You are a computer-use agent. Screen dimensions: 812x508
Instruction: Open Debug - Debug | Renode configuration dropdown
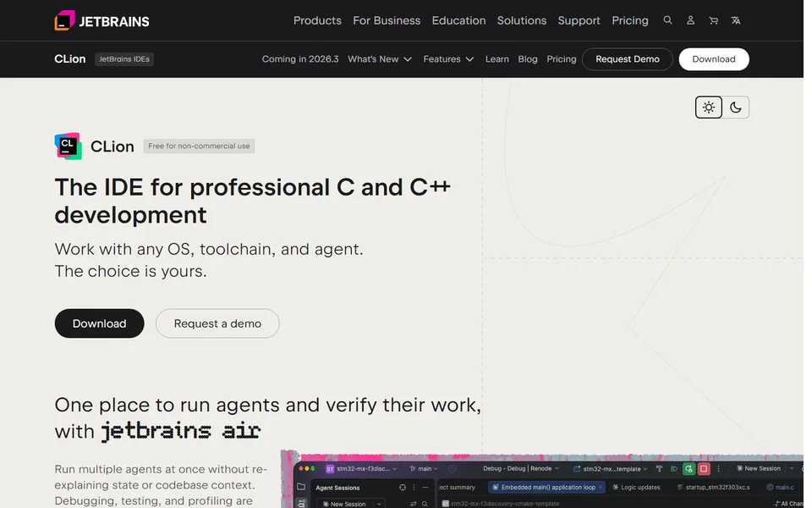point(521,468)
